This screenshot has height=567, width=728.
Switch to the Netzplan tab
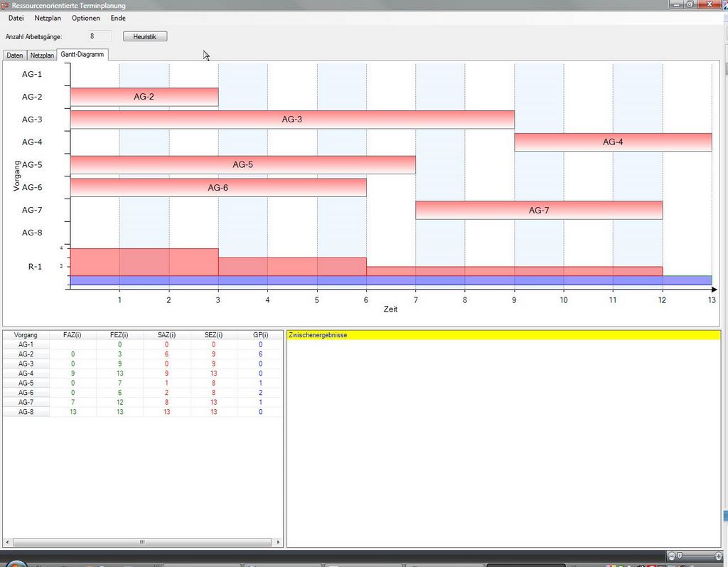point(42,55)
